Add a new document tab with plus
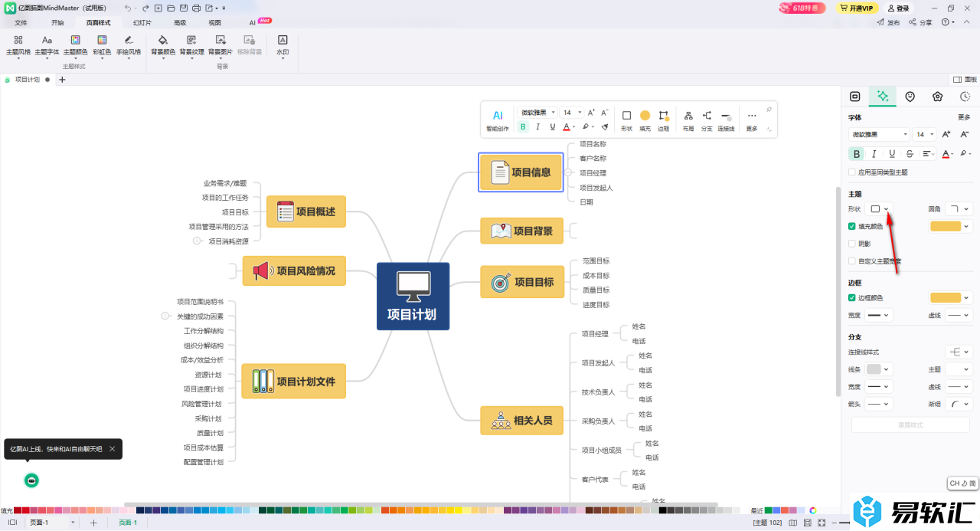The height and width of the screenshot is (531, 980). (62, 79)
